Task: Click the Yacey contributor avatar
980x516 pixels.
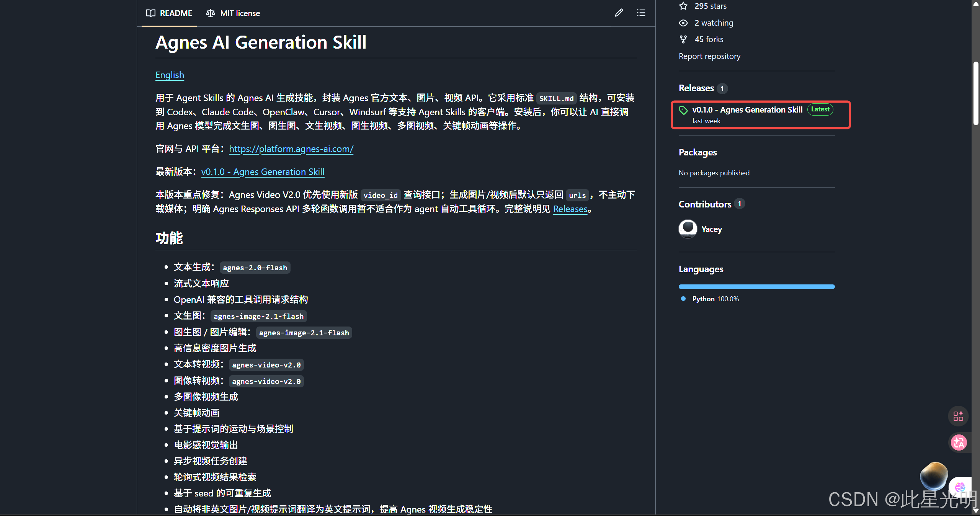Action: (x=688, y=229)
